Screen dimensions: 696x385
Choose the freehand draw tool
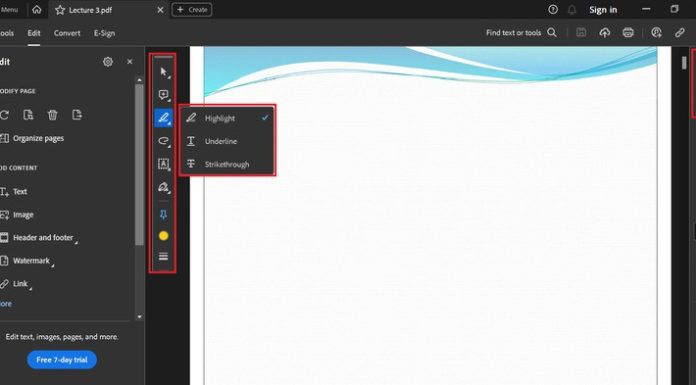[163, 141]
